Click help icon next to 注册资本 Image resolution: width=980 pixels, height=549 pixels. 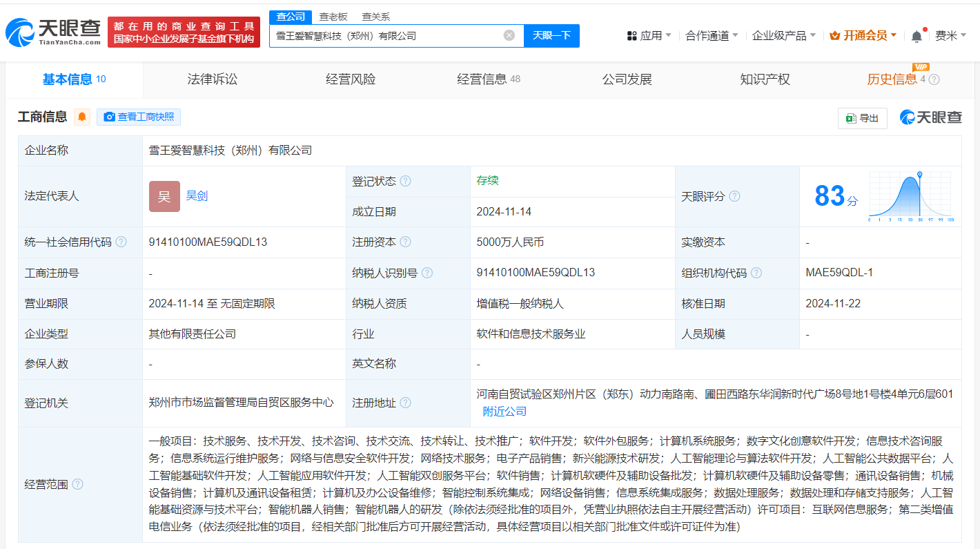pyautogui.click(x=405, y=242)
